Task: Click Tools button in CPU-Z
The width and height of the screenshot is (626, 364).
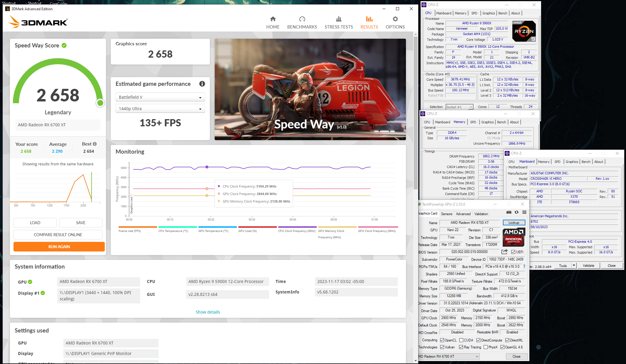Action: pos(563,266)
